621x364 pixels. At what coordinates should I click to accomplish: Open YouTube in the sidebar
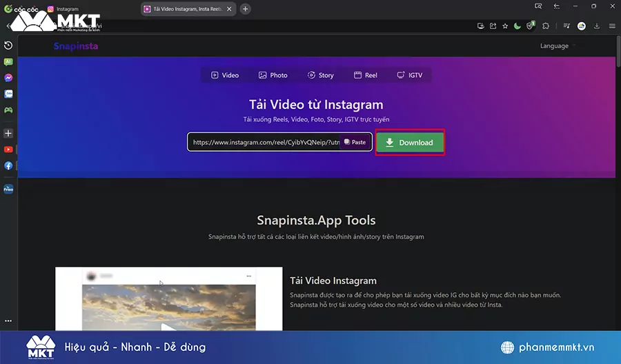tap(8, 150)
